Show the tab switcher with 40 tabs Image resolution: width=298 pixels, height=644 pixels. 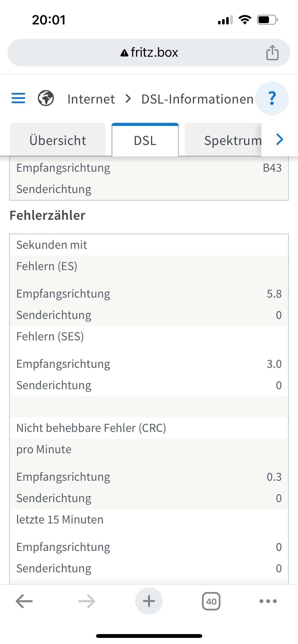tap(211, 601)
